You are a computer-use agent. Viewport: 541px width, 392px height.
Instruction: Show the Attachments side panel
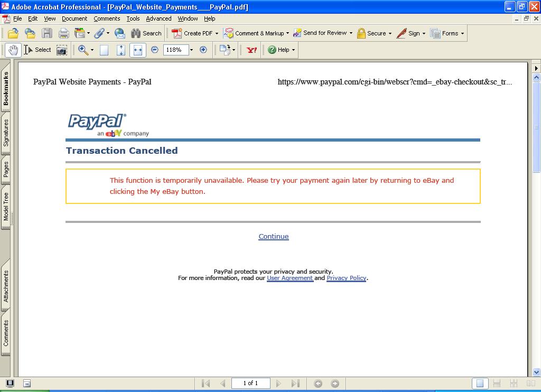coord(6,286)
